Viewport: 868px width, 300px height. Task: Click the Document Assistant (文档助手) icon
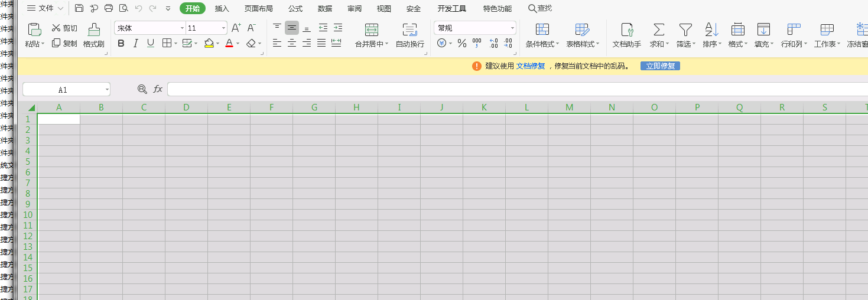click(x=627, y=30)
